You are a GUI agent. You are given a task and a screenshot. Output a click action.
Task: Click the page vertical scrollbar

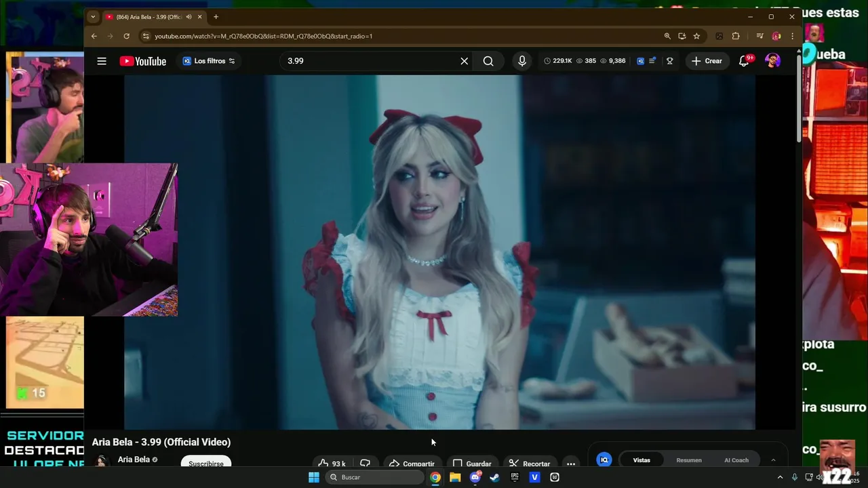tap(798, 98)
